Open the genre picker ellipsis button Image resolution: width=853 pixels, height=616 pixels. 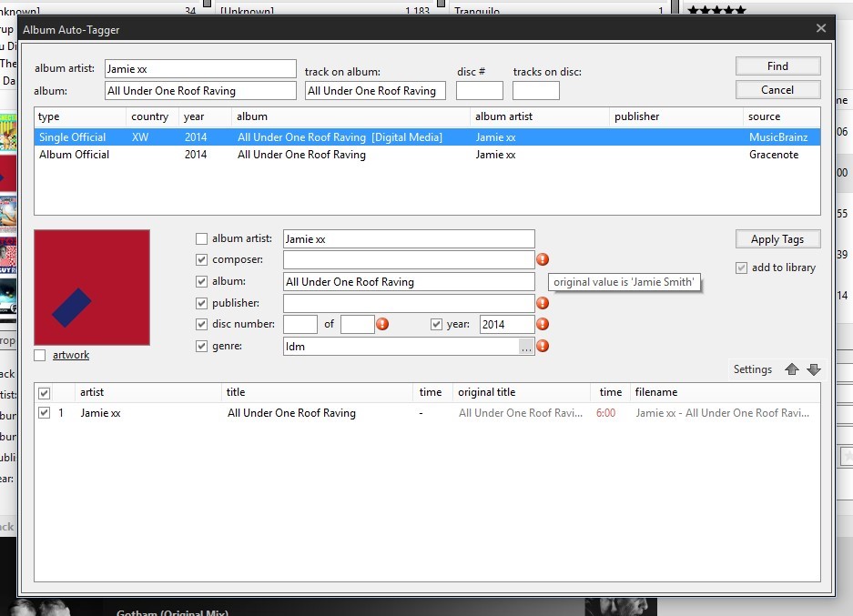pos(526,347)
